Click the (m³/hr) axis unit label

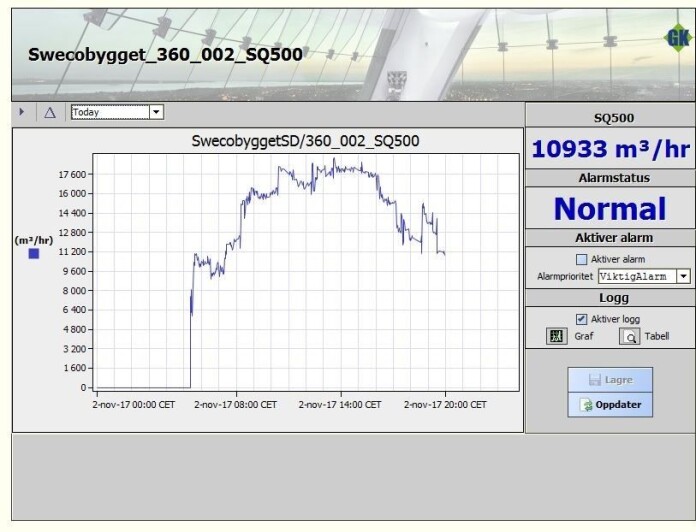pos(34,240)
